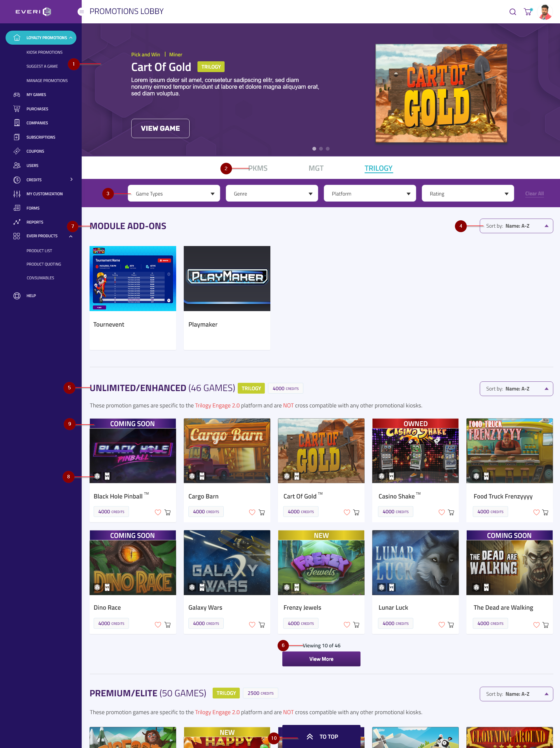Add Lunar Luck to cart
This screenshot has height=748, width=560.
click(x=451, y=625)
